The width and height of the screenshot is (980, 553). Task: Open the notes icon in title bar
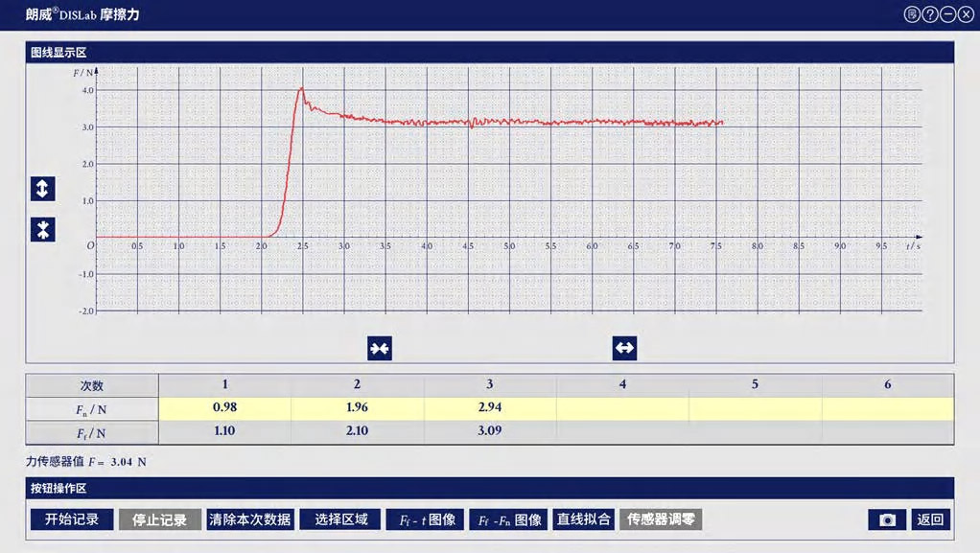912,14
